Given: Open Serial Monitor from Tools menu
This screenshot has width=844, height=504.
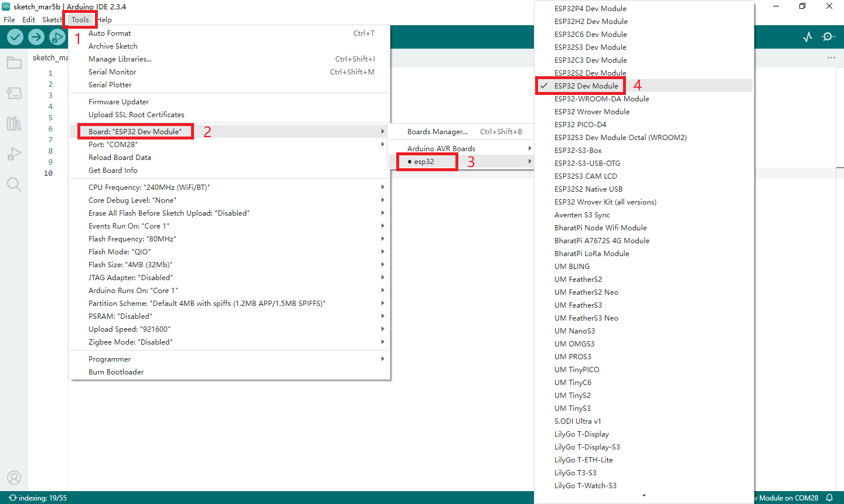Looking at the screenshot, I should coord(230,72).
